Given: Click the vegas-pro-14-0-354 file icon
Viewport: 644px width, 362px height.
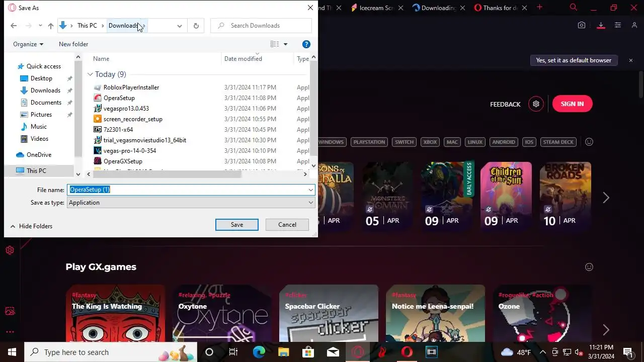Looking at the screenshot, I should (x=98, y=151).
